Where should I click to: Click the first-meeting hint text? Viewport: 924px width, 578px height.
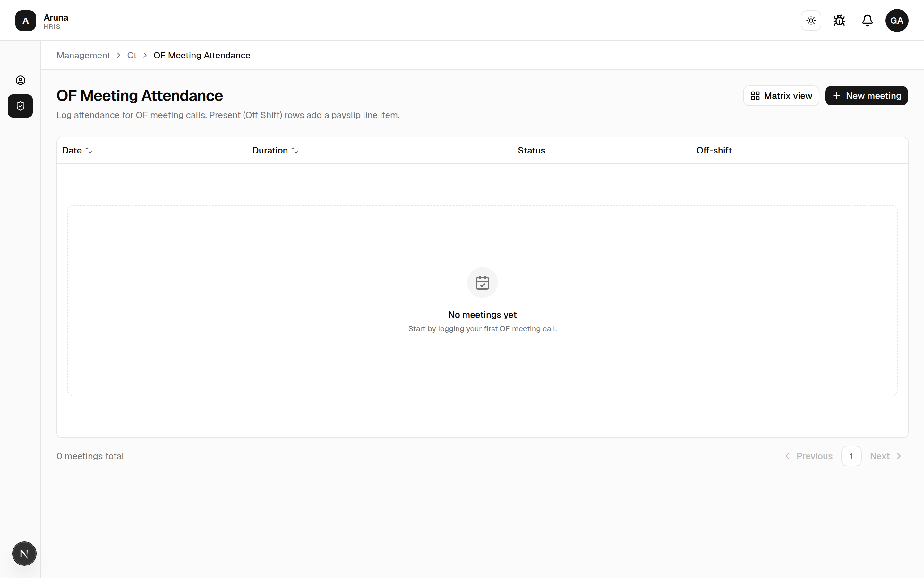482,329
